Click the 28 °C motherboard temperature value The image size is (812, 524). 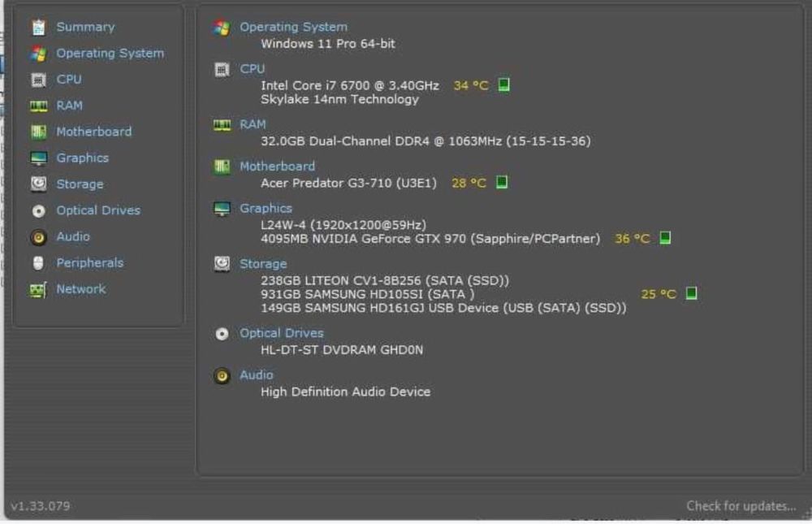coord(469,184)
